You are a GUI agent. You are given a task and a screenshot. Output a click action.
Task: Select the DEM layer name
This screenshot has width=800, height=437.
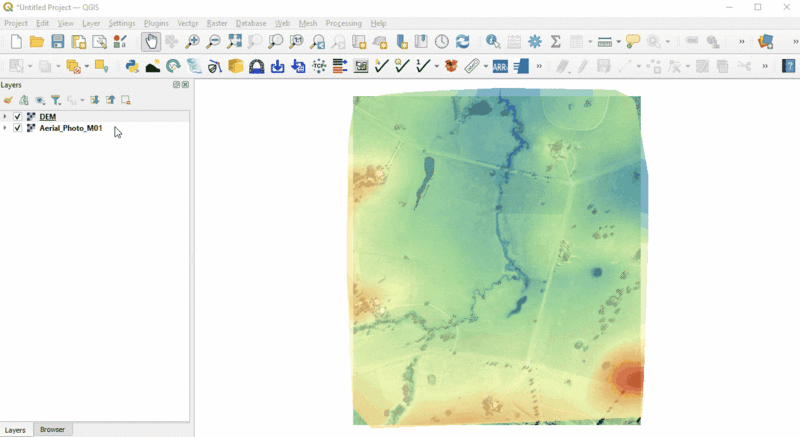[x=48, y=117]
